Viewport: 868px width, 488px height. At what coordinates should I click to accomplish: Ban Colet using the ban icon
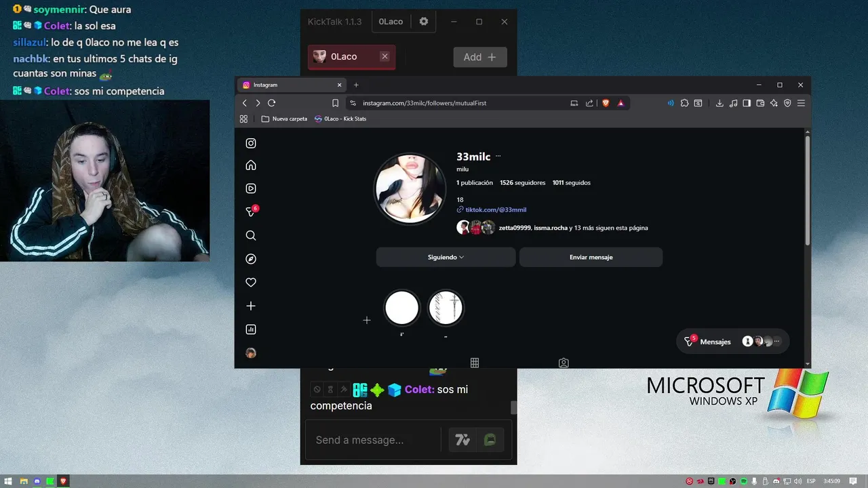pos(317,390)
